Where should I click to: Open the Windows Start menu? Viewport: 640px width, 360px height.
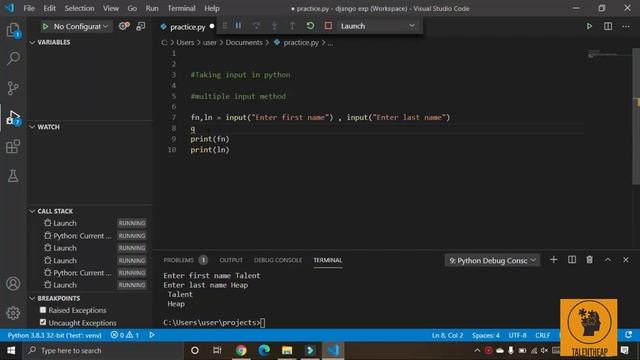click(11, 351)
